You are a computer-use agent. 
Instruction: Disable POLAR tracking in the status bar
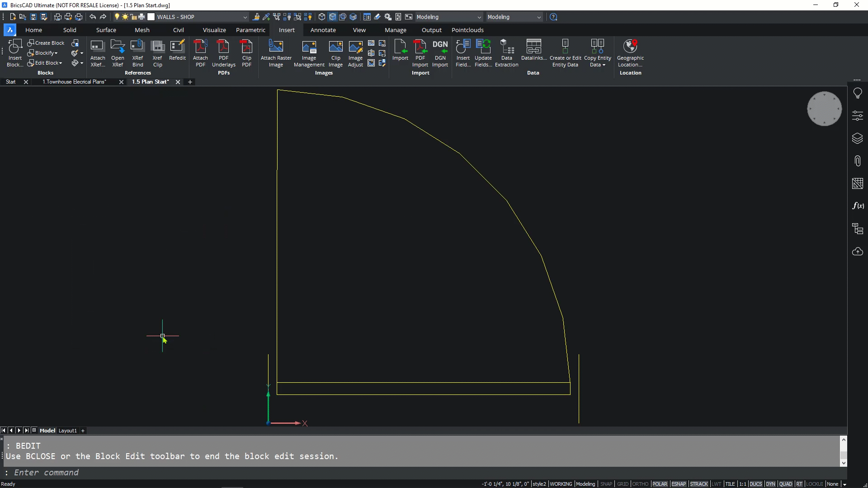point(660,483)
